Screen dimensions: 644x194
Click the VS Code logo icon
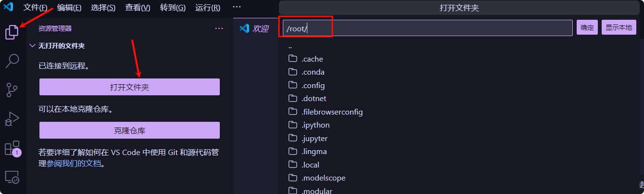(8, 8)
